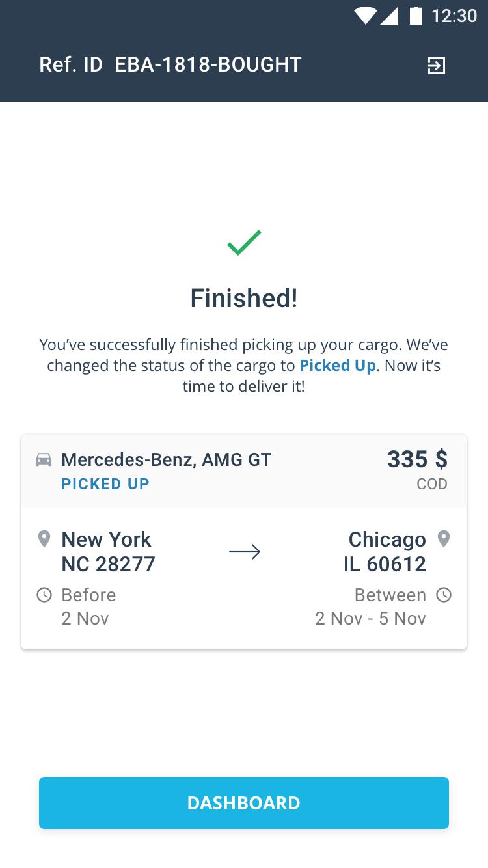Tap the cellular signal icon
Screen dimensions: 488x868
point(389,16)
